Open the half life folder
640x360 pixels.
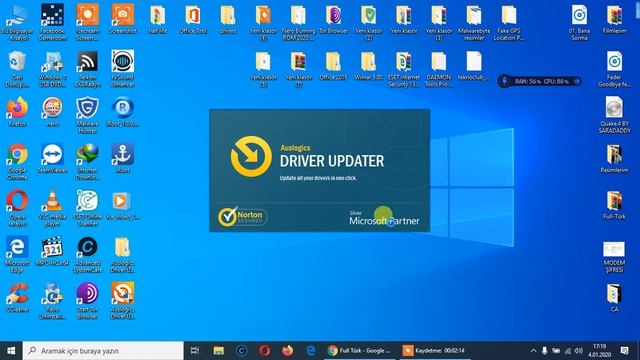158,20
